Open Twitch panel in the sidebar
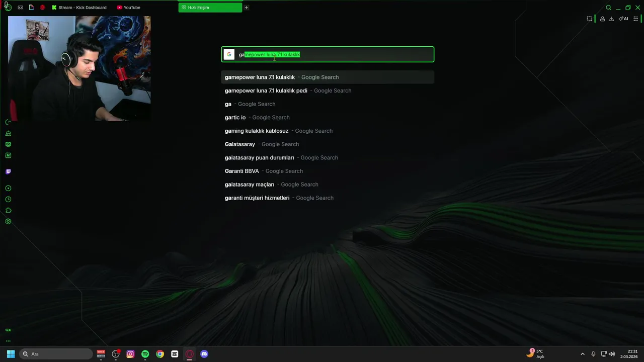Viewport: 644px width, 362px height. click(8, 171)
